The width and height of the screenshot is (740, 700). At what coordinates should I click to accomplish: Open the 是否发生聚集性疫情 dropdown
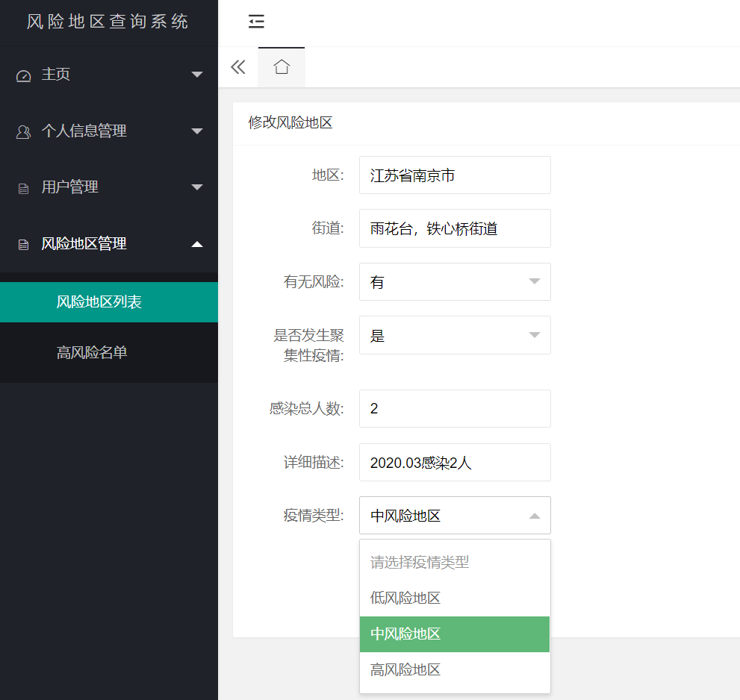coord(455,335)
